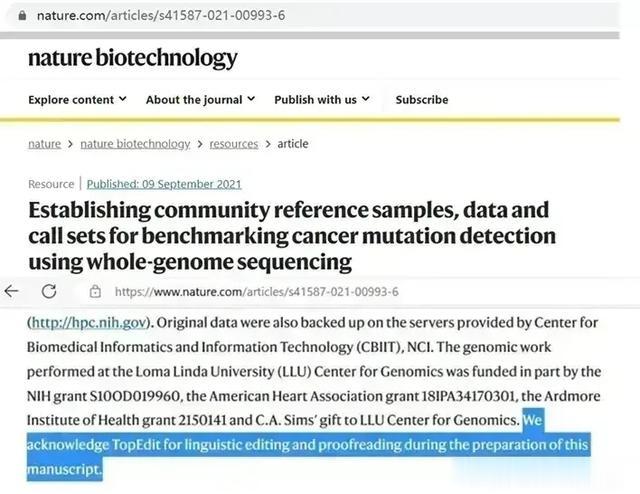Click the article title heading
This screenshot has height=494, width=640.
292,236
